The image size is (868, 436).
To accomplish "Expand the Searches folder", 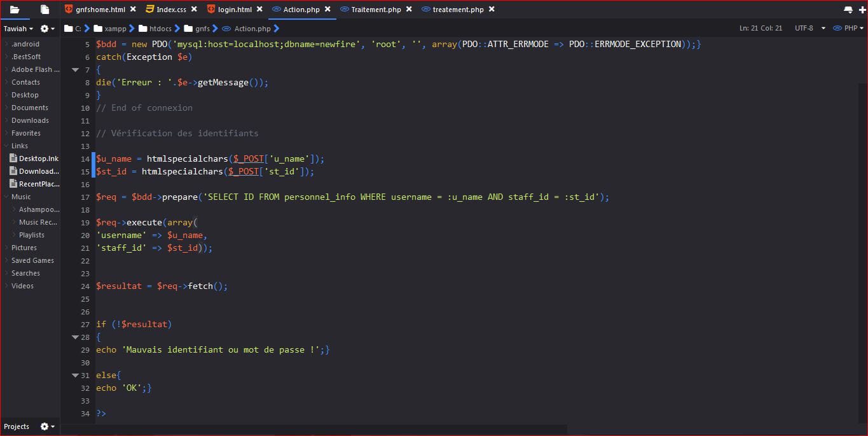I will coord(6,273).
